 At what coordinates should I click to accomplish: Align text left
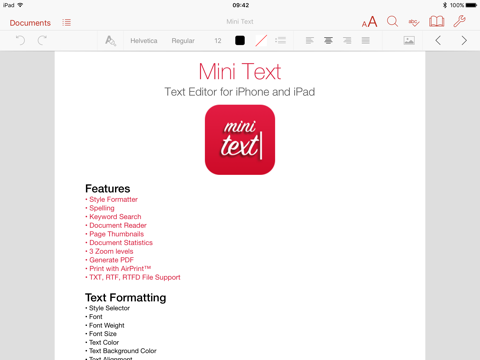tap(310, 40)
